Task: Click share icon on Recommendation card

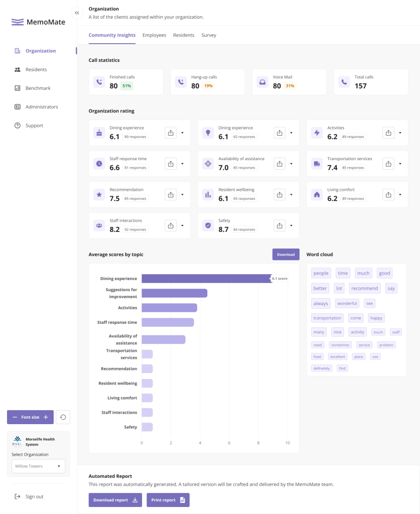Action: point(171,195)
